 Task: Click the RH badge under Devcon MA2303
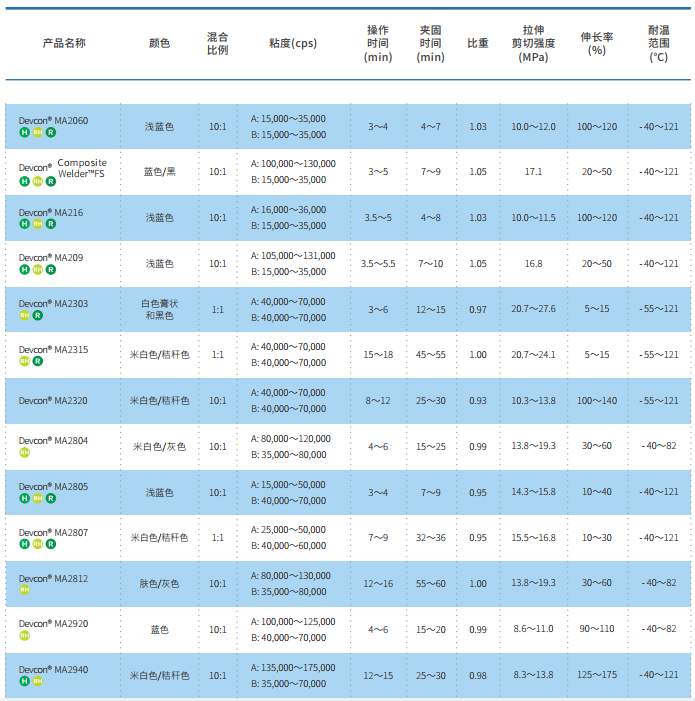pyautogui.click(x=25, y=316)
